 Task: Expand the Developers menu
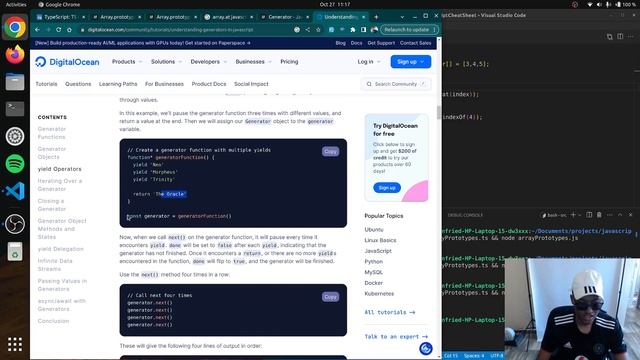[x=209, y=62]
